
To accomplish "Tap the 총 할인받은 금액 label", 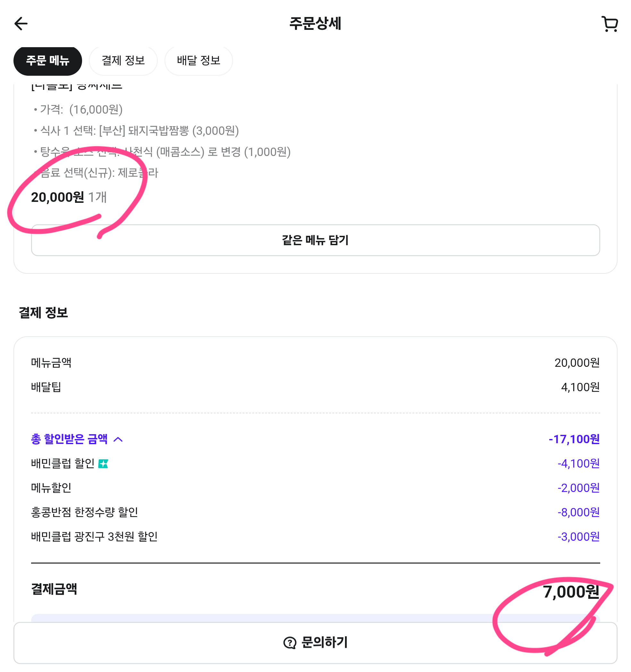I will (69, 439).
